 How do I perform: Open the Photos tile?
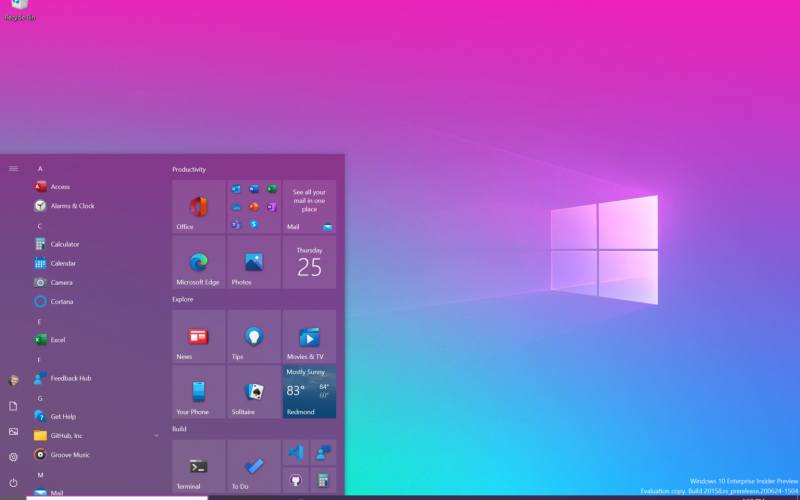(254, 262)
